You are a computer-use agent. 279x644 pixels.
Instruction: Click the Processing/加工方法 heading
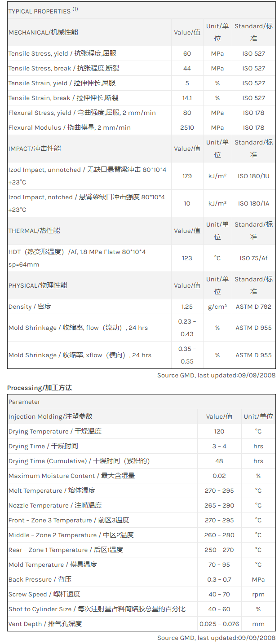click(40, 387)
